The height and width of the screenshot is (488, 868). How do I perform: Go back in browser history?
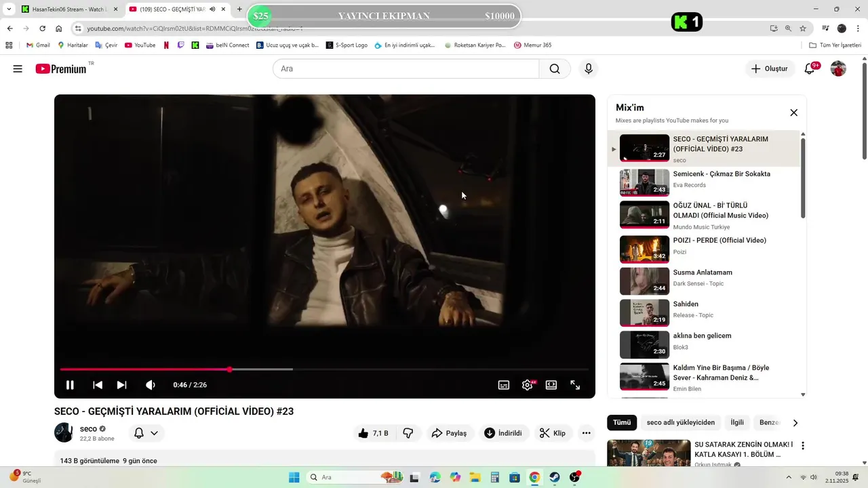click(x=9, y=28)
